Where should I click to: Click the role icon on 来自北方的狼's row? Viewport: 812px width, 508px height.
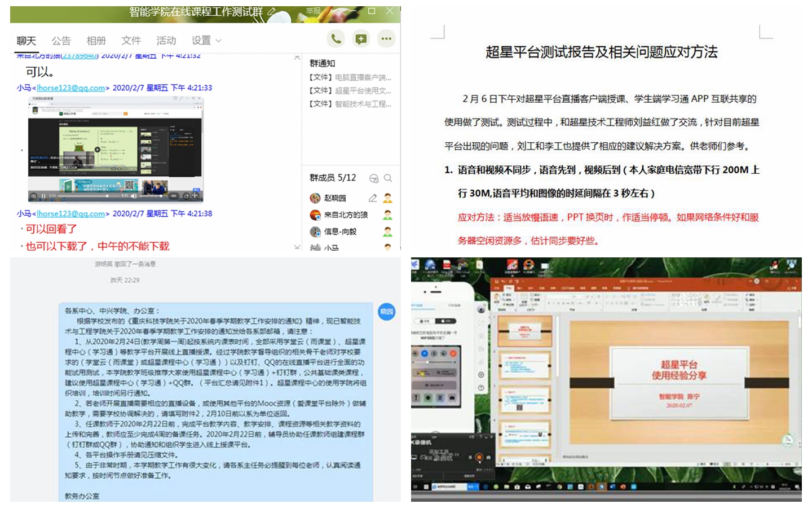[x=387, y=215]
